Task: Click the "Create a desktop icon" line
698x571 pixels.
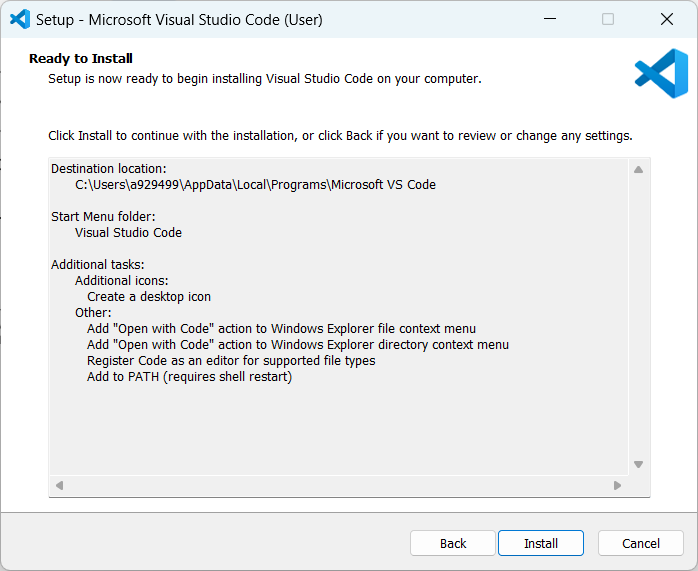Action: pyautogui.click(x=149, y=297)
